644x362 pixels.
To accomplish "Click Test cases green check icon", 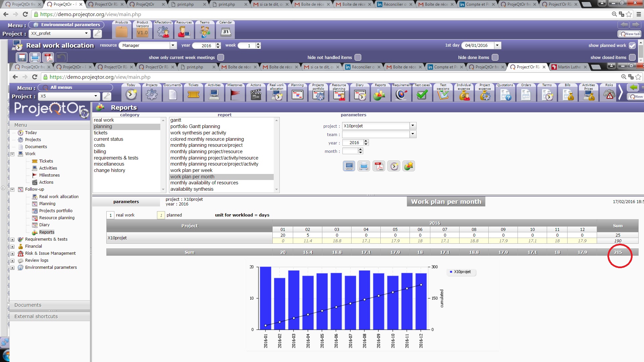I will coord(422,95).
